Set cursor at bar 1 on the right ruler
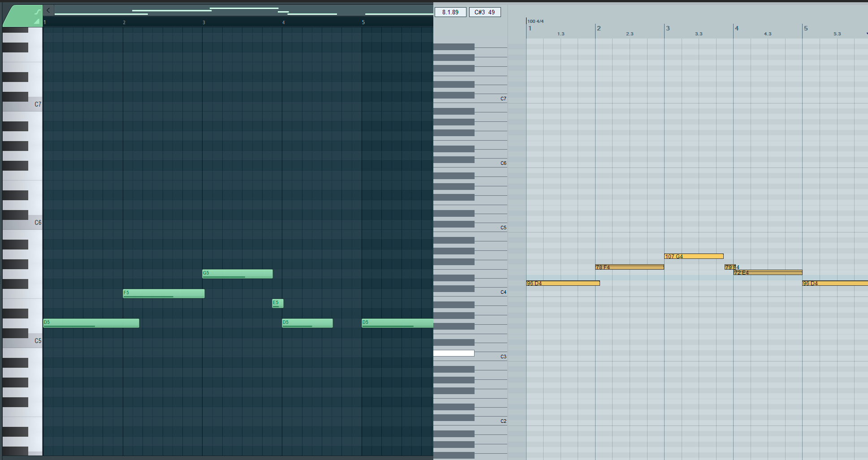This screenshot has height=460, width=868. (x=530, y=29)
